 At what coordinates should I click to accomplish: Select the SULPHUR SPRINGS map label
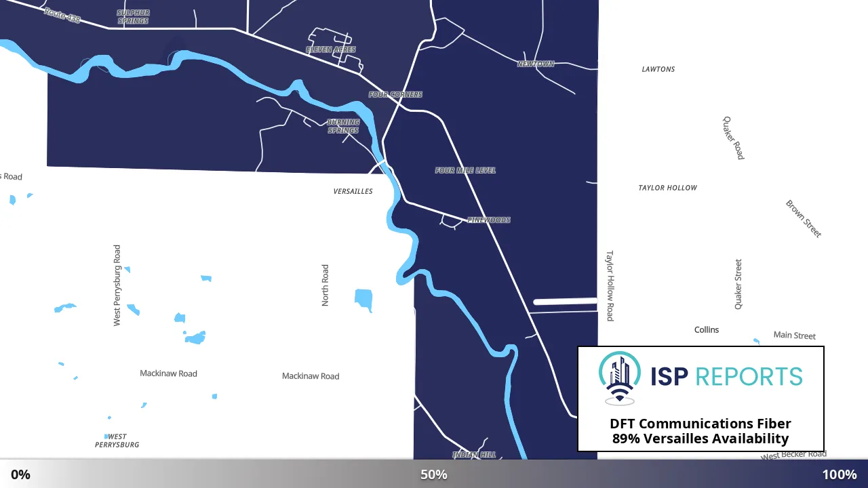coord(133,17)
